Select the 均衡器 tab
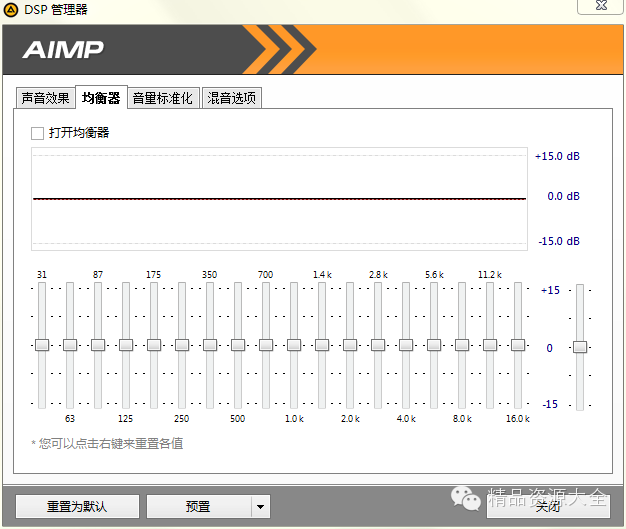The height and width of the screenshot is (529, 626). click(101, 97)
